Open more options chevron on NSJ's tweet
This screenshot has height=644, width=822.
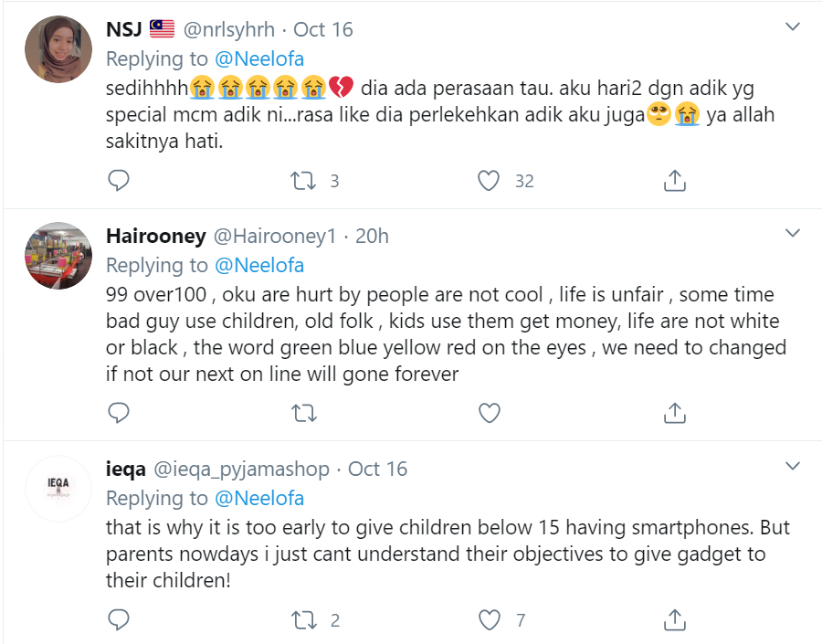click(793, 28)
